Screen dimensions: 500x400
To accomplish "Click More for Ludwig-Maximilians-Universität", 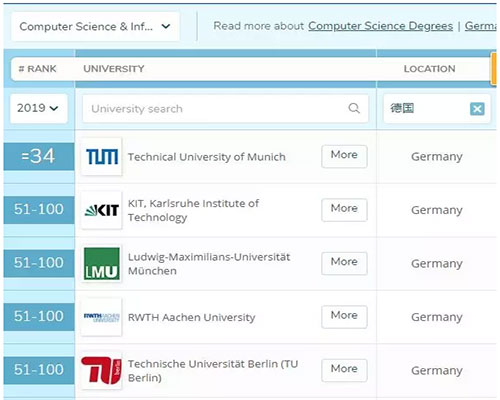I will [344, 263].
